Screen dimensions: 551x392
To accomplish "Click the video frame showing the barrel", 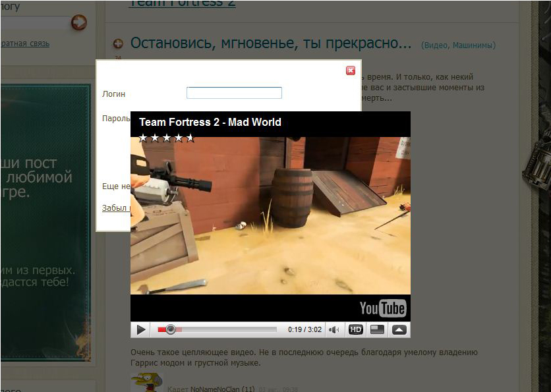I will [270, 215].
